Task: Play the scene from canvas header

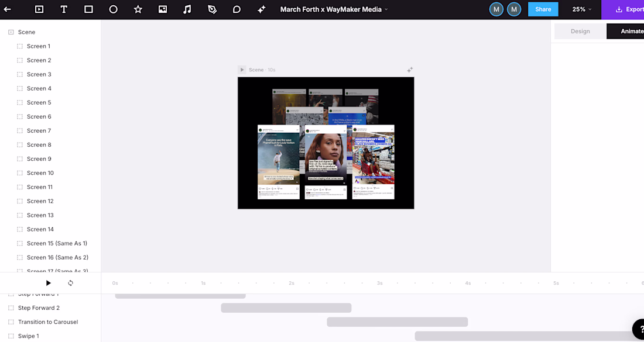Action: (x=242, y=70)
